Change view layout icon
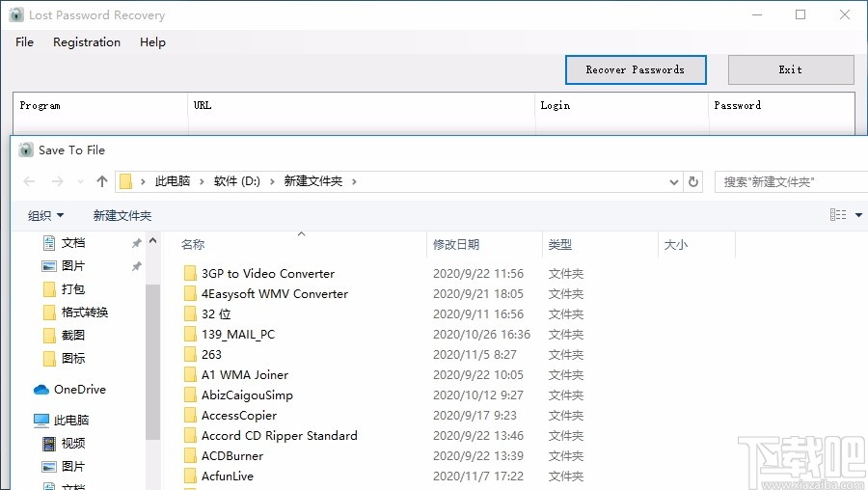868x490 pixels. 838,215
